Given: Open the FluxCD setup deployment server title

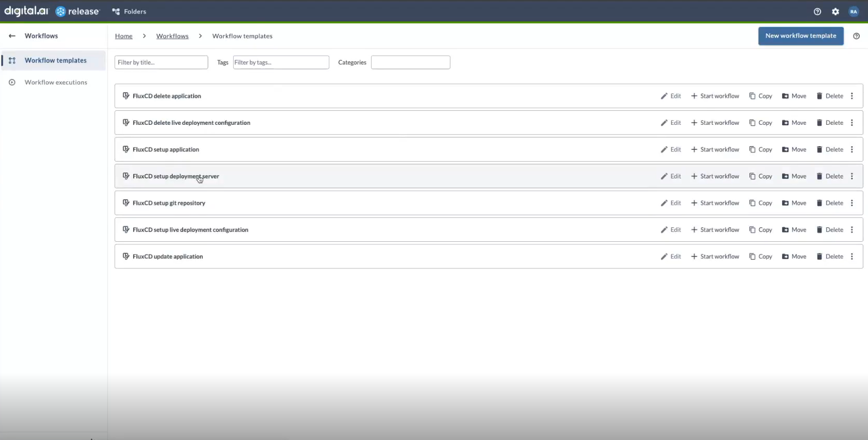Looking at the screenshot, I should pos(176,176).
